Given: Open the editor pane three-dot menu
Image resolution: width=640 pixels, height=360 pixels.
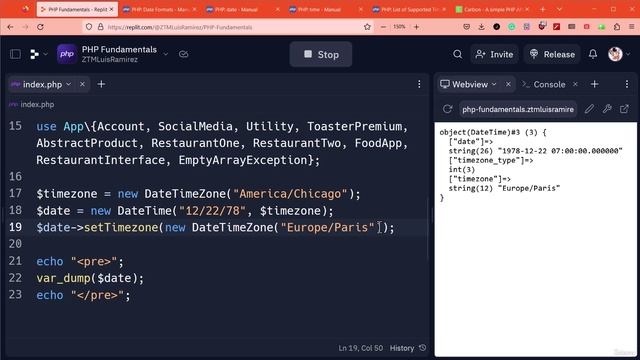Looking at the screenshot, I should pos(419,84).
